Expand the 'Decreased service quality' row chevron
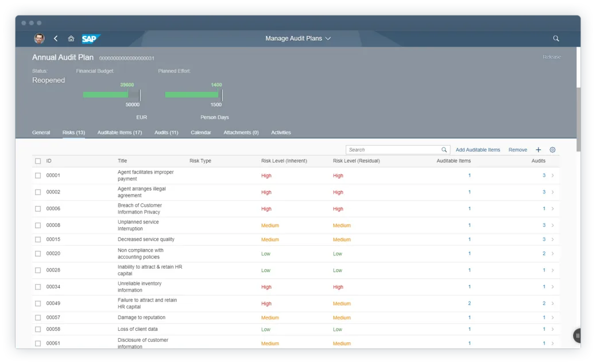The height and width of the screenshot is (364, 596). pos(552,239)
